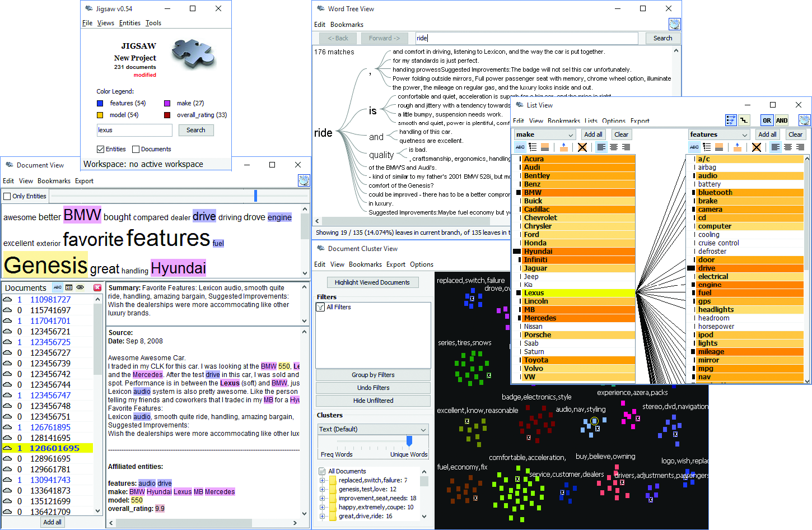
Task: Left-align bars in the features list
Action: coord(776,147)
